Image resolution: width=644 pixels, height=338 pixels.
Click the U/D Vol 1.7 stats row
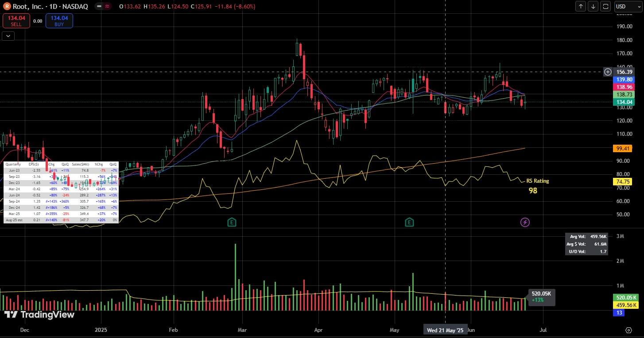point(586,251)
